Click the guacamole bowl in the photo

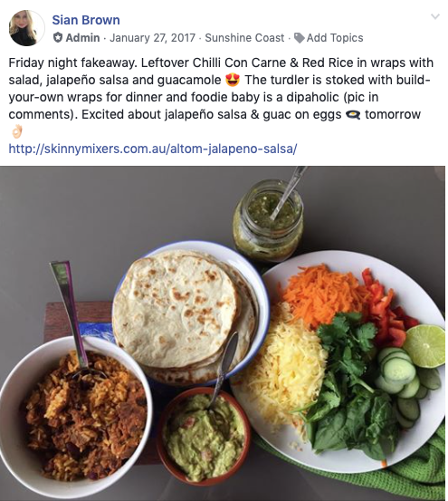[205, 436]
